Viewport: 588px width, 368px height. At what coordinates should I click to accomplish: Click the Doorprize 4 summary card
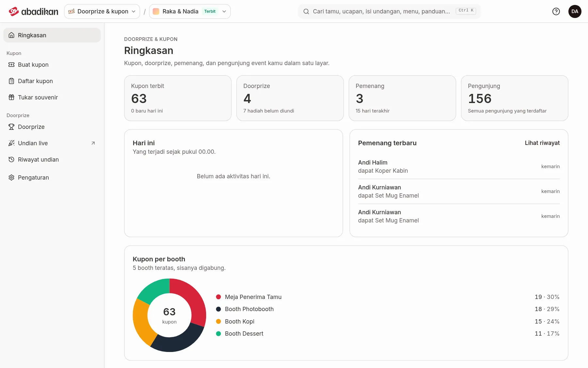pyautogui.click(x=290, y=98)
